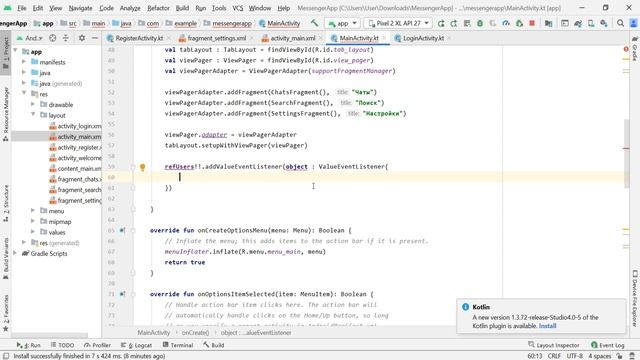Image resolution: width=640 pixels, height=360 pixels.
Task: Click MainActivity in the navigation path bar
Action: click(279, 23)
